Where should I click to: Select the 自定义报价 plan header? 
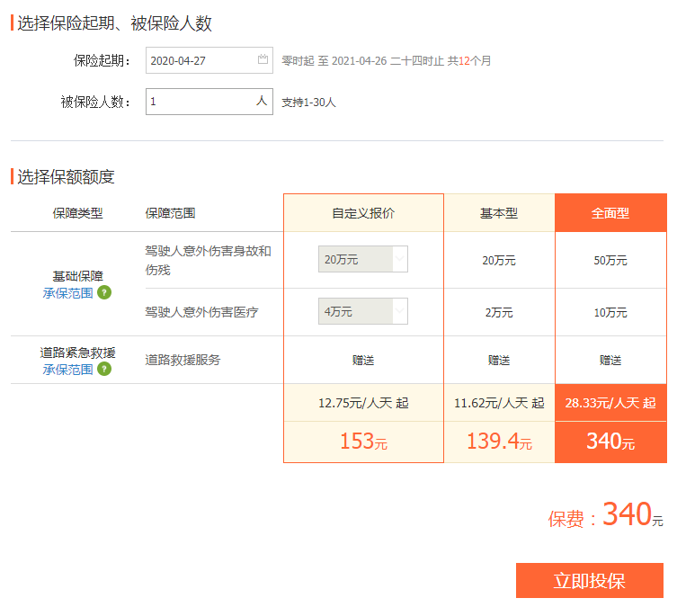tap(363, 213)
